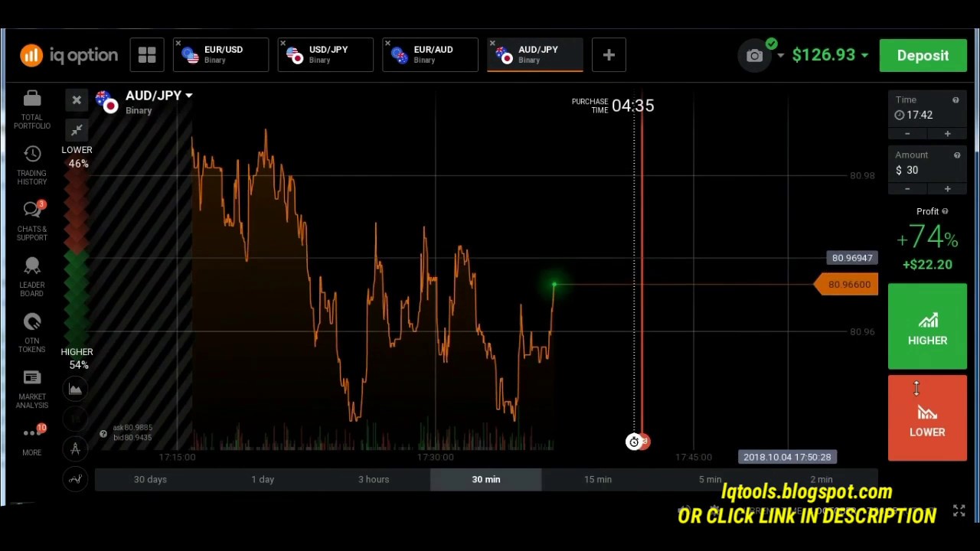The image size is (980, 551).
Task: Click the current price label 80.96600
Action: point(847,285)
